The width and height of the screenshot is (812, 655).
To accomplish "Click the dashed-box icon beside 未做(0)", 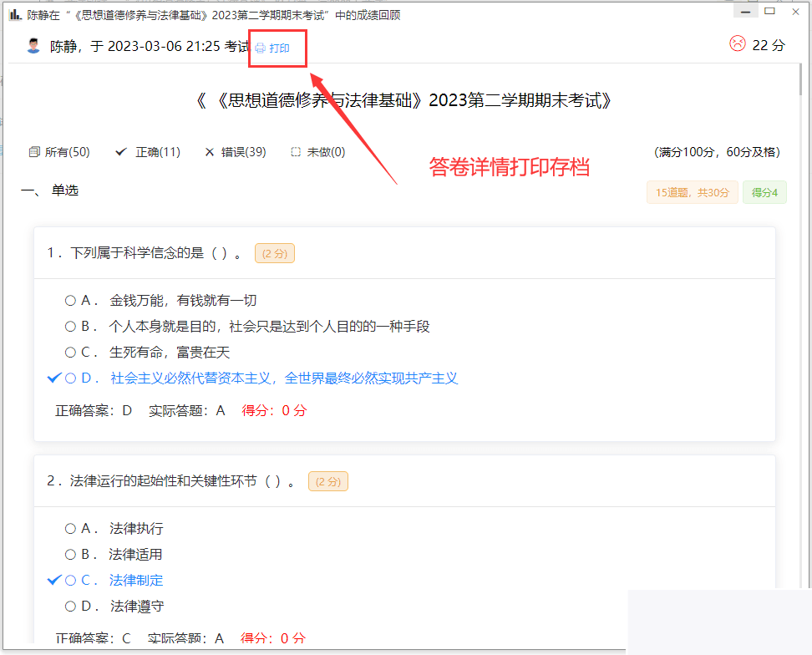I will tap(294, 151).
